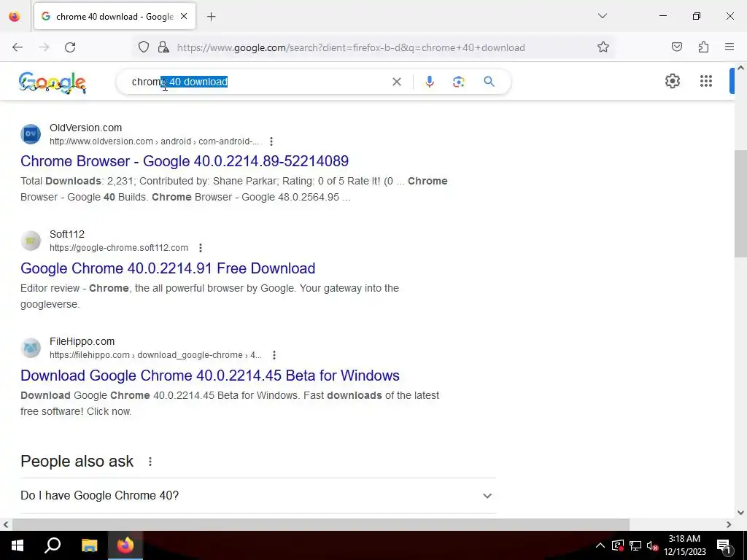Viewport: 747px width, 560px height.
Task: Open more options for the Soft112 result
Action: click(x=201, y=248)
